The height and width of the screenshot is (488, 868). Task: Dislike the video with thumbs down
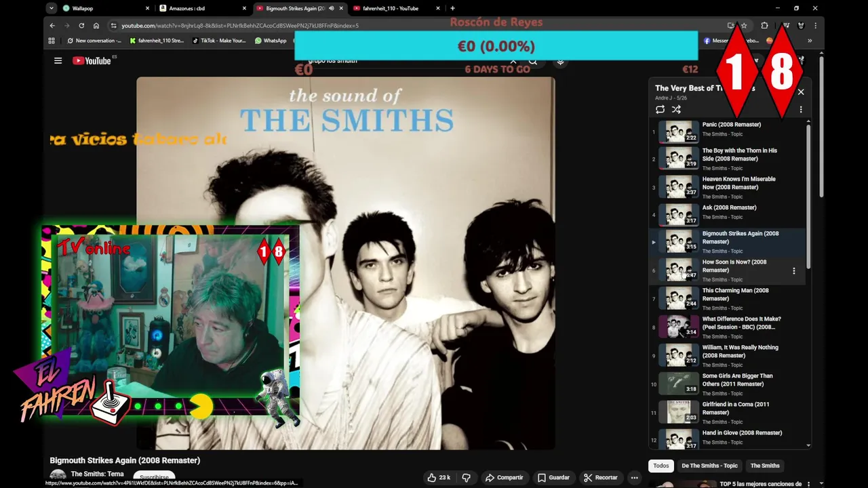point(466,477)
